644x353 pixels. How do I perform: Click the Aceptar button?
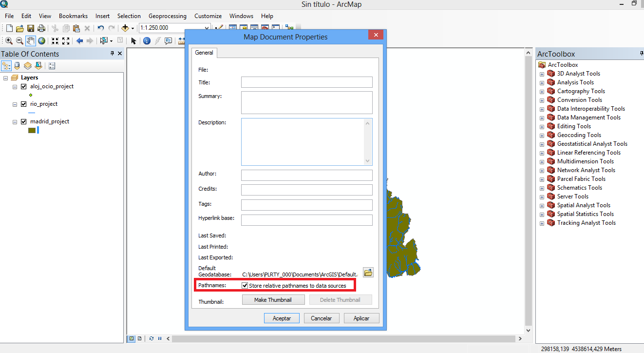coord(282,318)
